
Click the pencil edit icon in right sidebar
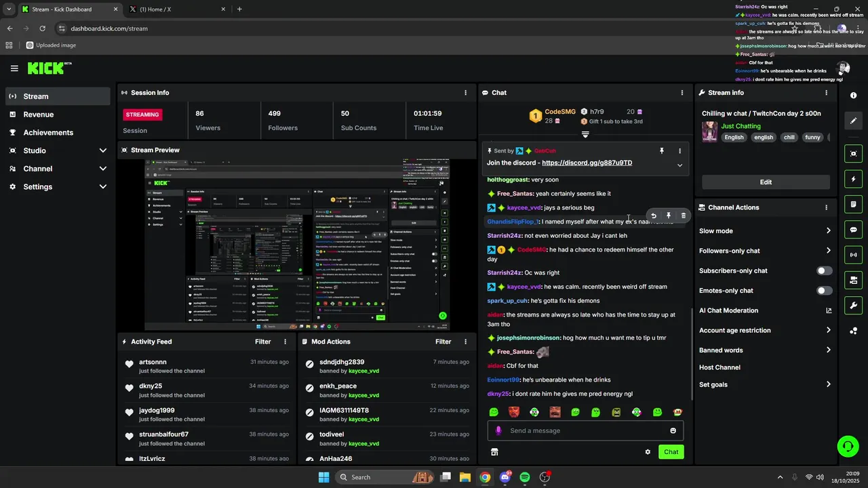click(x=854, y=121)
